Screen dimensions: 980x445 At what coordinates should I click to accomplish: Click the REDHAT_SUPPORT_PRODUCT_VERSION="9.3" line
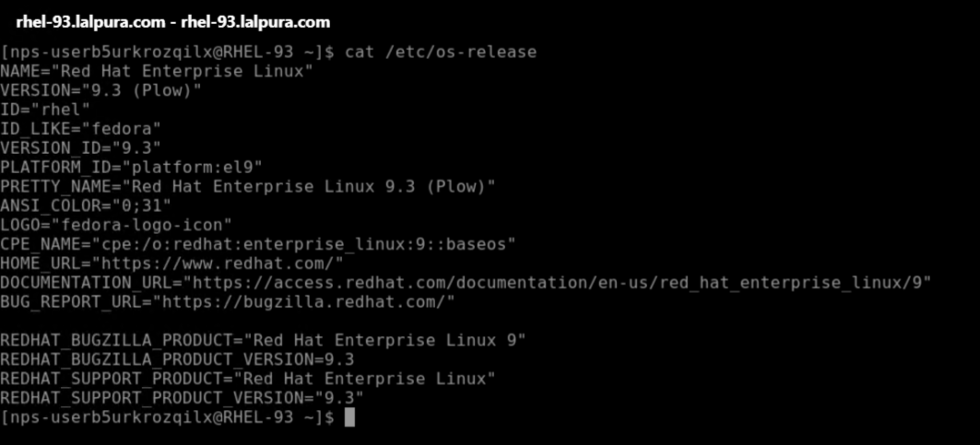[x=182, y=398]
